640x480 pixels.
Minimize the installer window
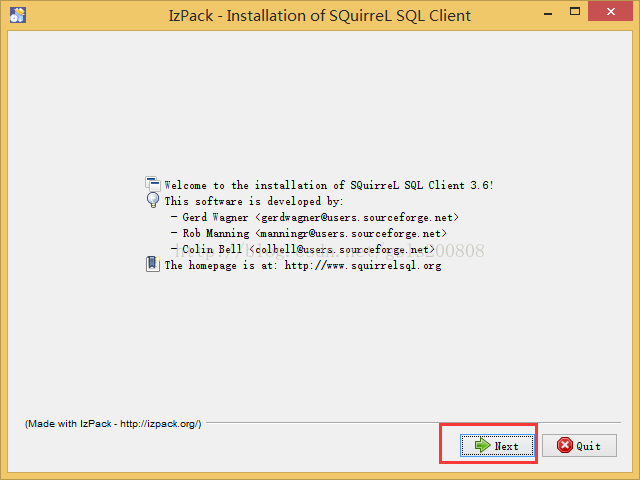coord(548,14)
